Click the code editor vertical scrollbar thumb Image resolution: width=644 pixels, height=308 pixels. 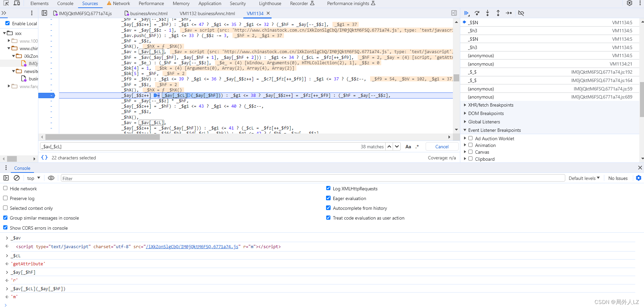tap(456, 78)
